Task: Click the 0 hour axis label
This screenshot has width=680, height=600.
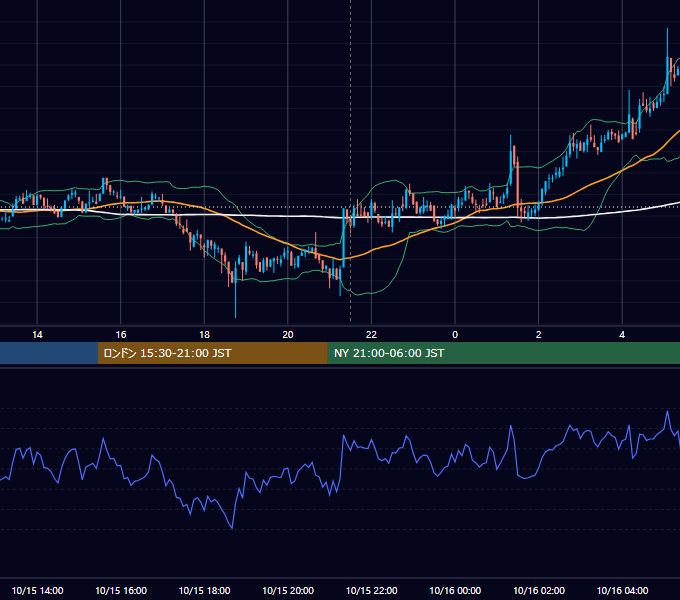Action: point(455,335)
